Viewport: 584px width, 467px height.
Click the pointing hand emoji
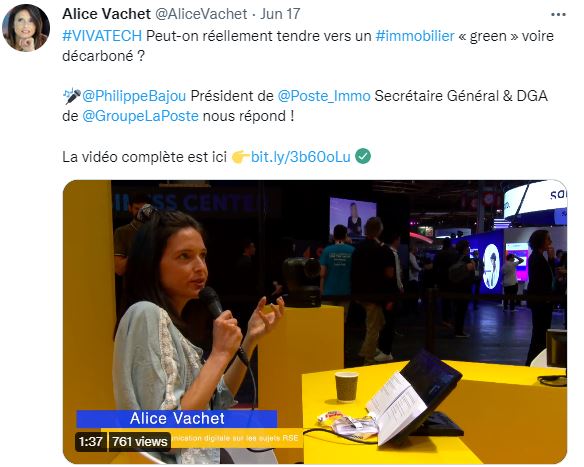coord(240,157)
